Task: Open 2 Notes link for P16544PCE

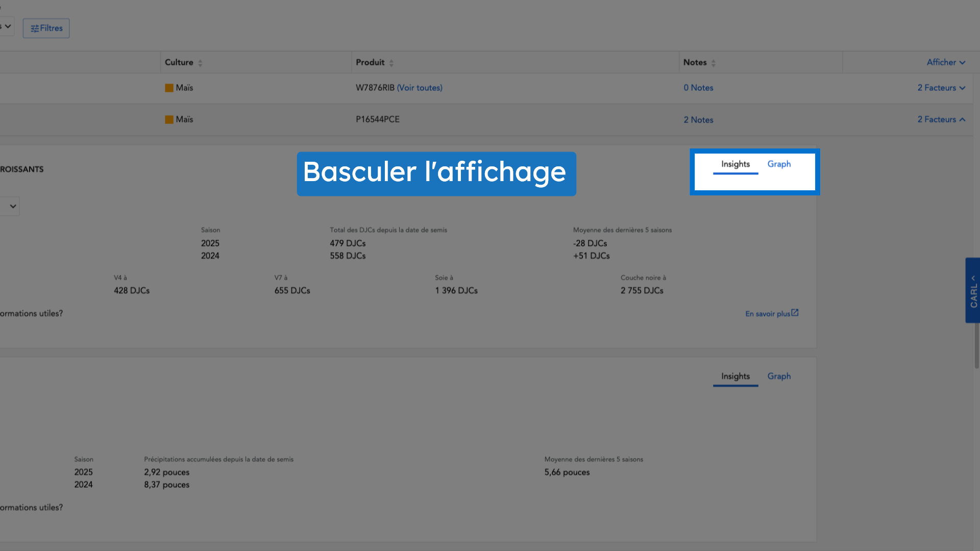Action: tap(698, 120)
